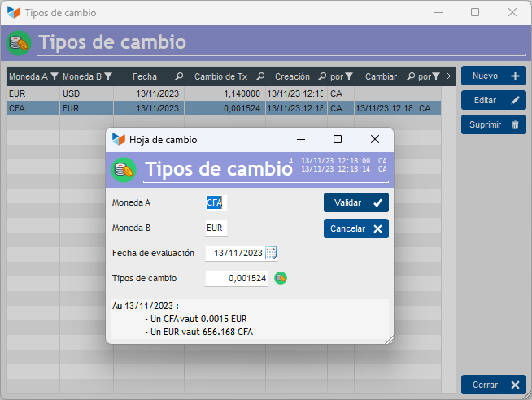
Task: Search the Fecha column using the magnifier
Action: (179, 77)
